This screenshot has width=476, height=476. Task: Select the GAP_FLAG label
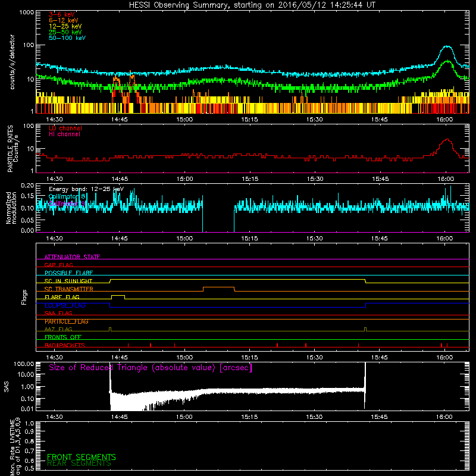(x=58, y=265)
